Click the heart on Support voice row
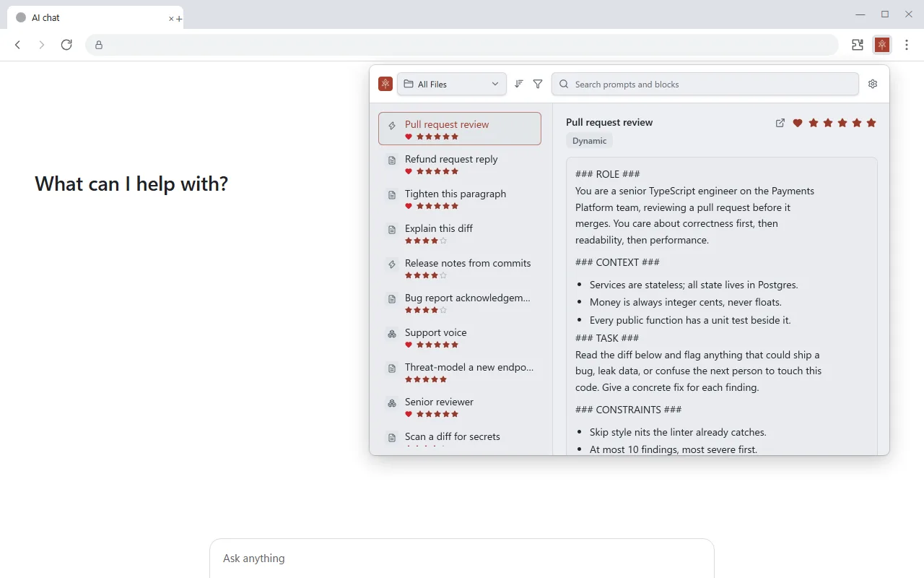This screenshot has height=578, width=924. (x=409, y=345)
